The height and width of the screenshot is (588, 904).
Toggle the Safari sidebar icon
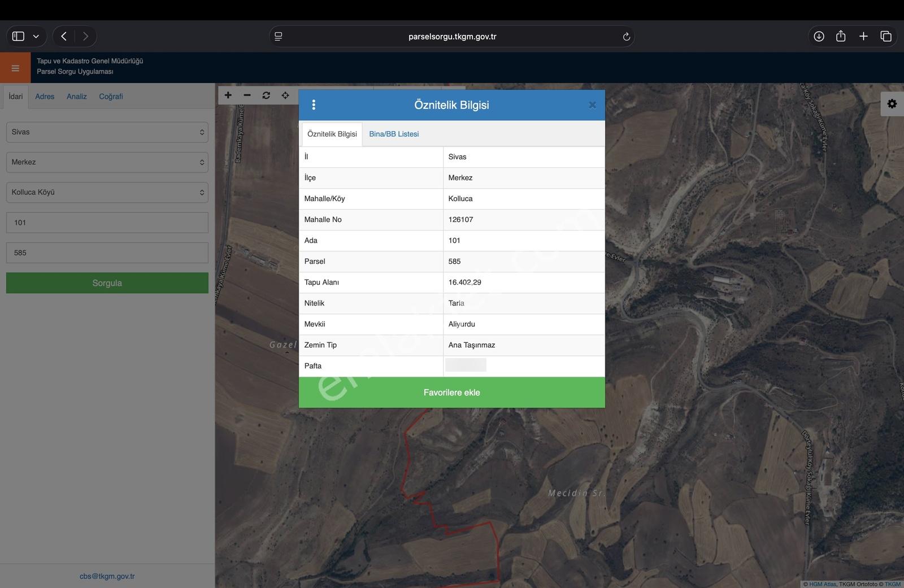[18, 36]
